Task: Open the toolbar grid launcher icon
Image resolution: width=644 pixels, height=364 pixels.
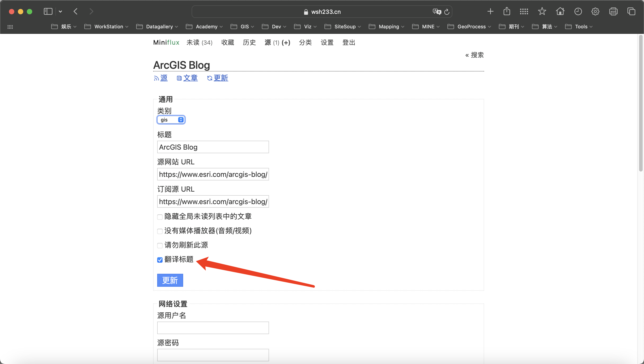Action: (524, 11)
